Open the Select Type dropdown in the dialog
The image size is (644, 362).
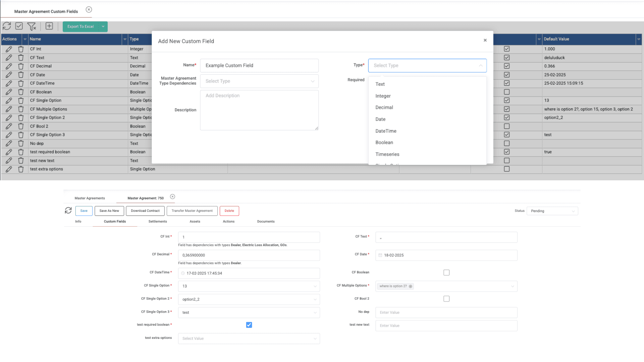click(427, 66)
